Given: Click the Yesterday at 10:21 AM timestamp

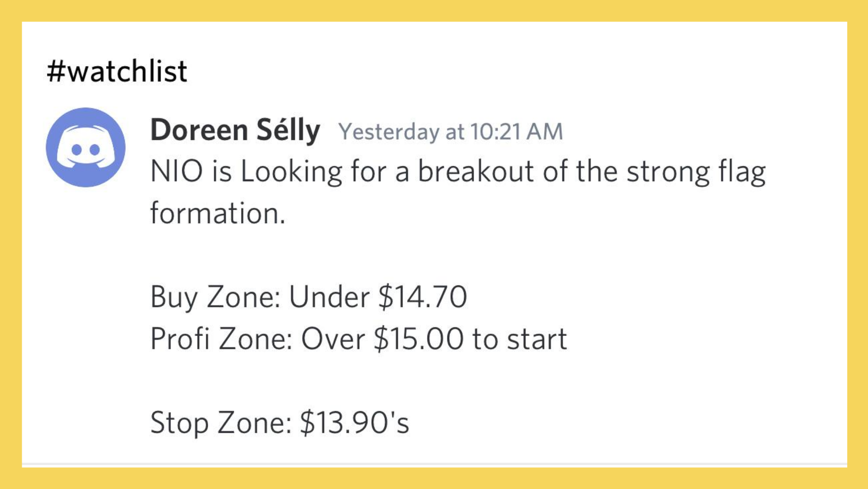Looking at the screenshot, I should pyautogui.click(x=451, y=132).
